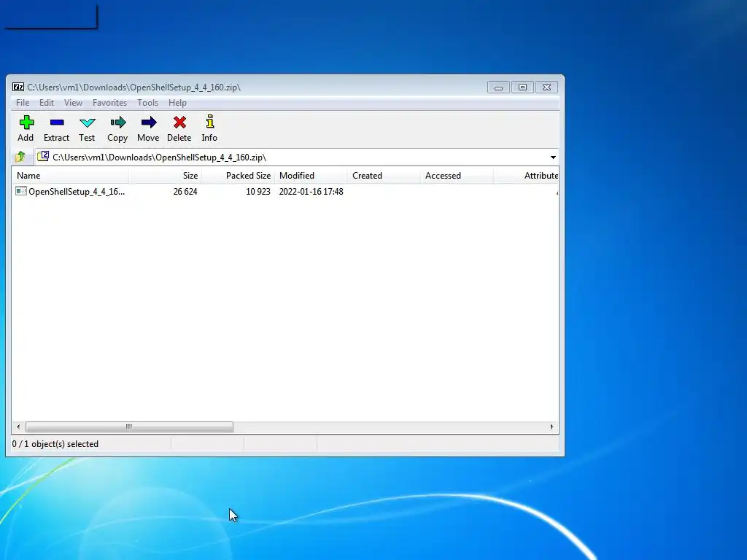Go up one folder level icon
Viewport: 747px width, 560px height.
[x=20, y=157]
